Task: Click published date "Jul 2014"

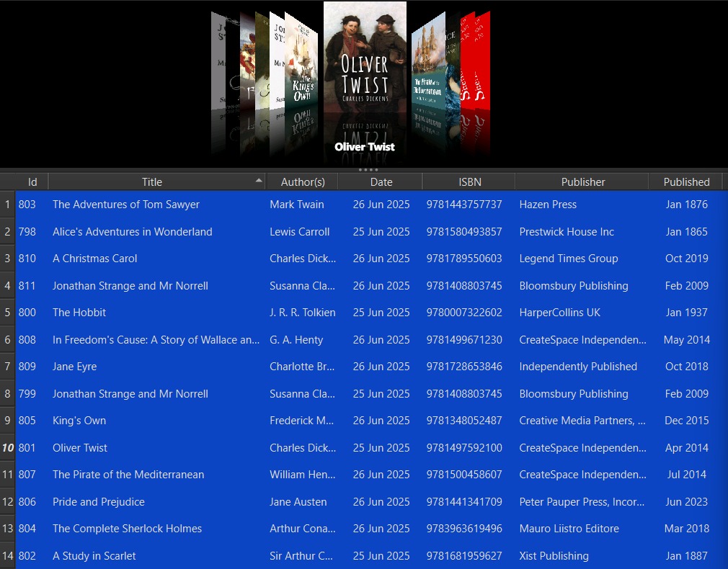Action: coord(687,475)
